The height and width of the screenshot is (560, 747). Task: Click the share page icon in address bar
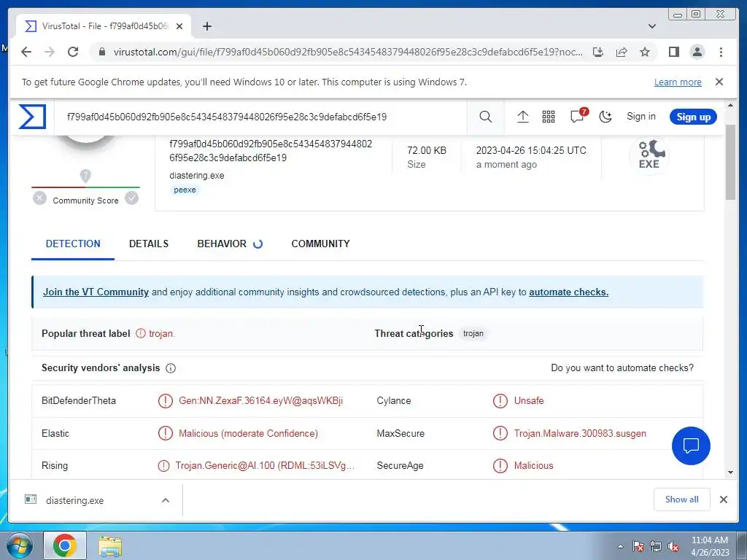622,52
